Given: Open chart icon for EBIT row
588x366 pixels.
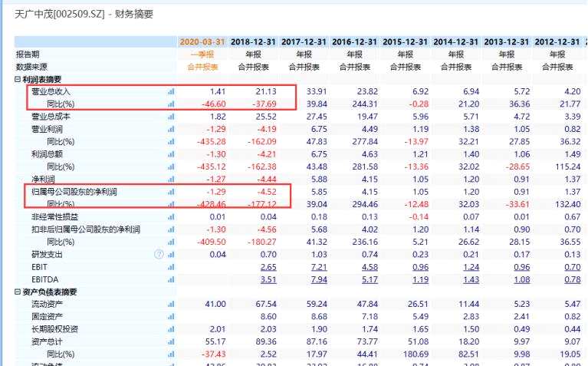Looking at the screenshot, I should (171, 267).
